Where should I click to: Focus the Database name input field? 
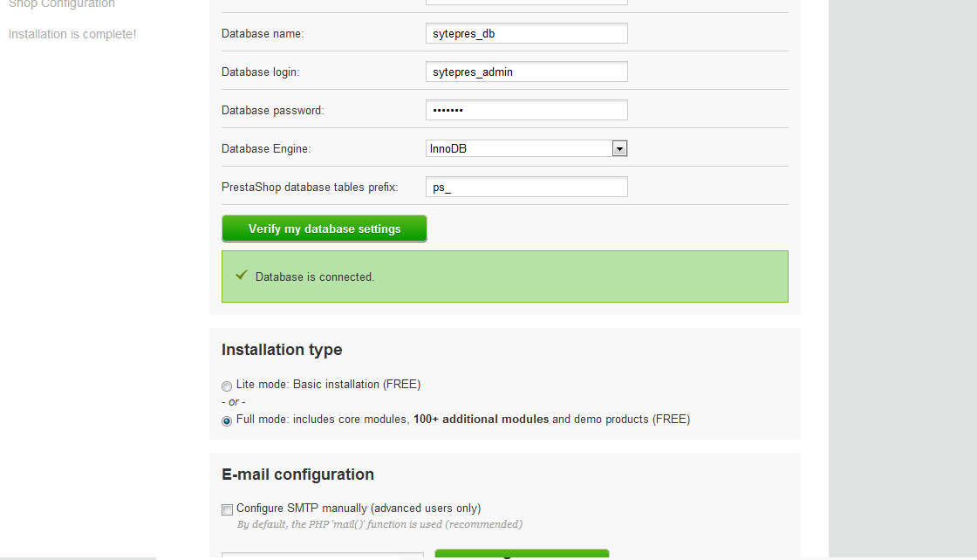[527, 34]
